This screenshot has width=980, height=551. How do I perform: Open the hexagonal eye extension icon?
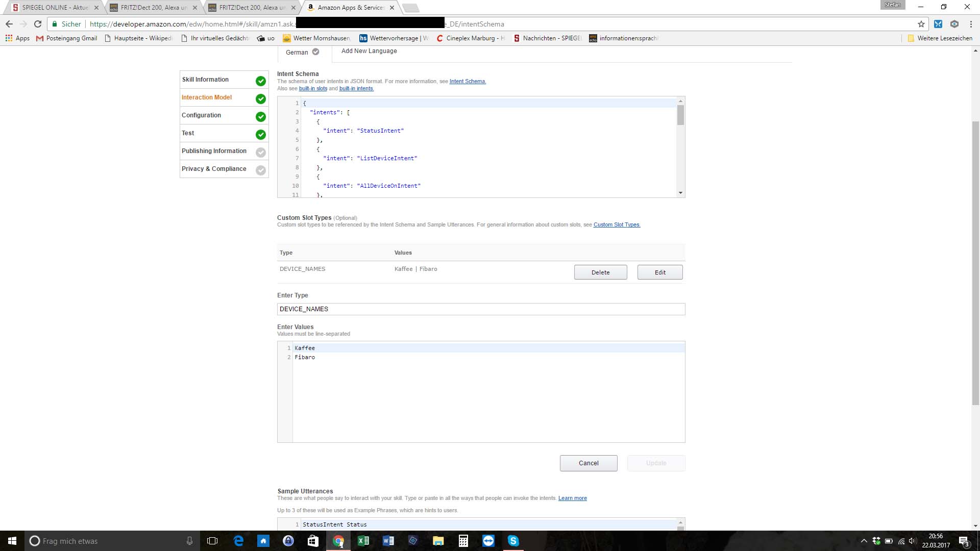pos(954,24)
